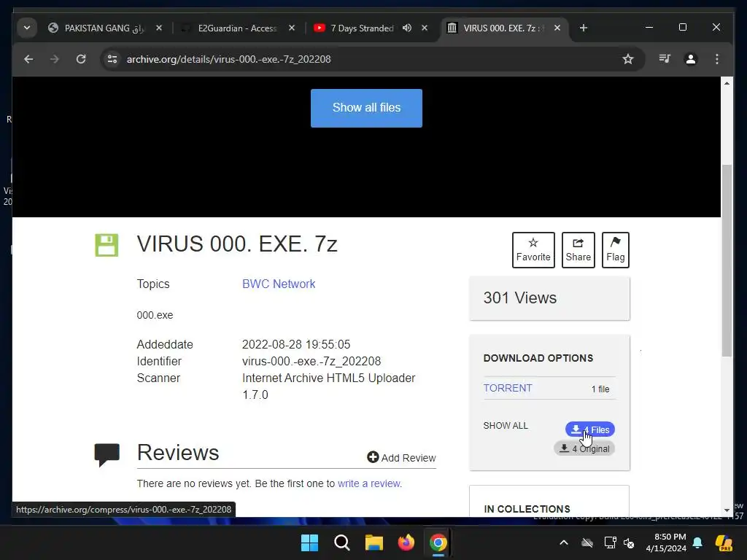Image resolution: width=747 pixels, height=560 pixels.
Task: Download the 4 Files compressed archive
Action: 589,429
